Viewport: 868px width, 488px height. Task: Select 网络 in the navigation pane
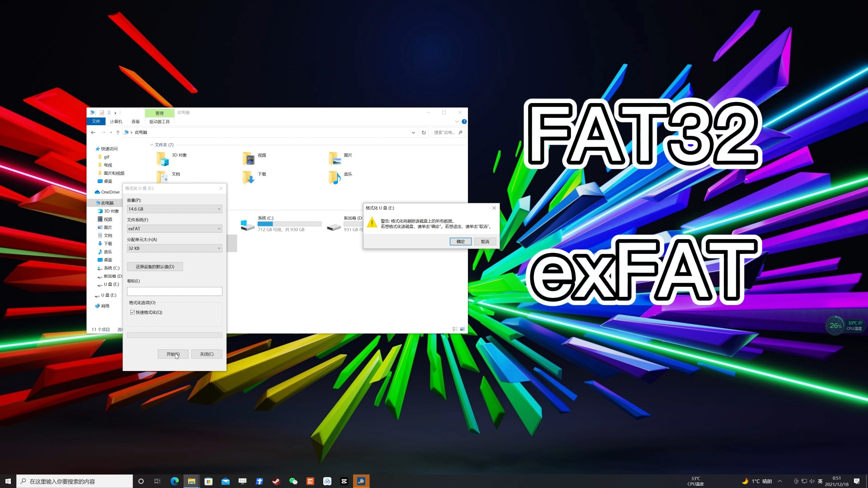[105, 306]
